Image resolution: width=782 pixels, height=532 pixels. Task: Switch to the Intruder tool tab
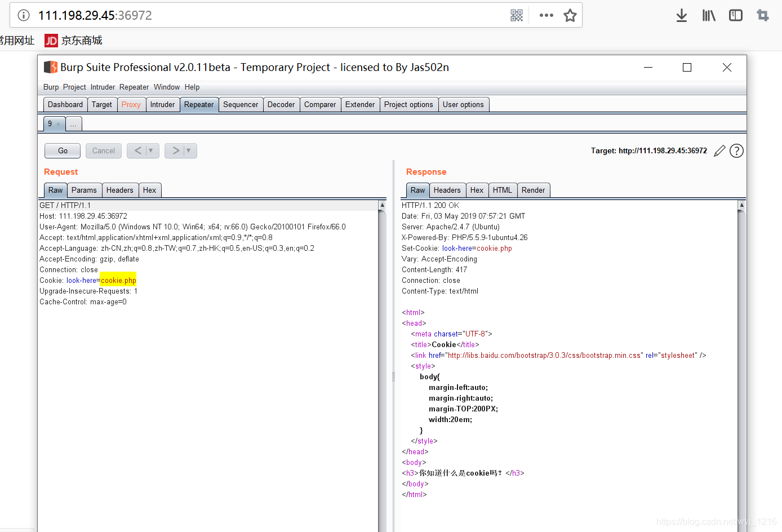click(163, 105)
